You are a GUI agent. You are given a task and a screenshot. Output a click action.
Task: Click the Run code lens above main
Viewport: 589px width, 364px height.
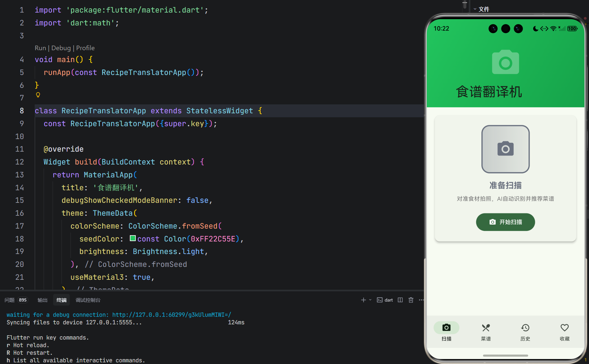(40, 48)
